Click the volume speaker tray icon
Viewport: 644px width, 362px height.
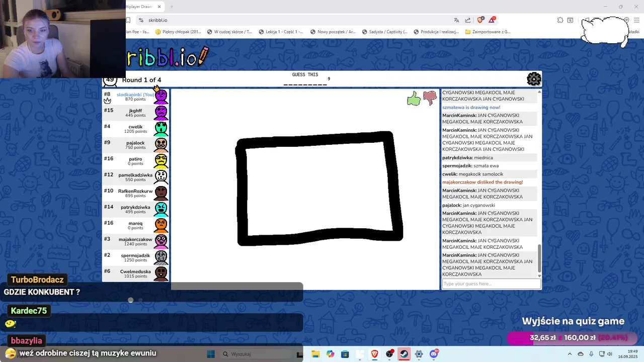[x=609, y=354]
